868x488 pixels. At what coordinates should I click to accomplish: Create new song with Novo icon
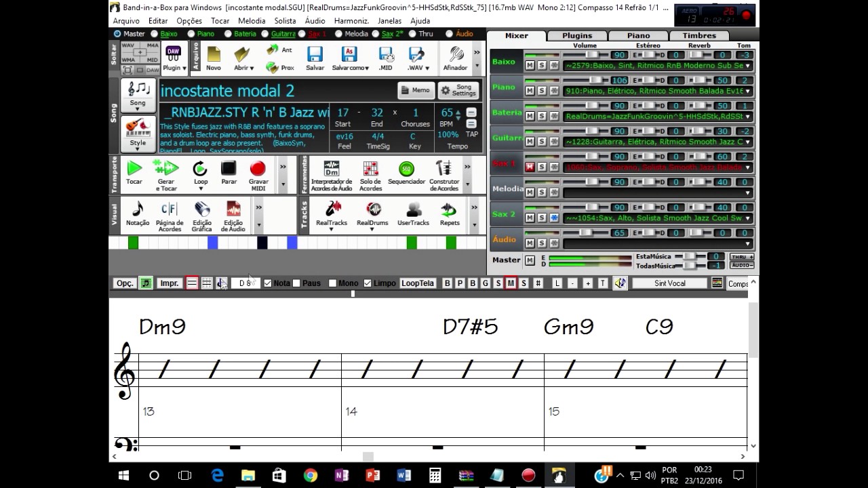click(214, 59)
